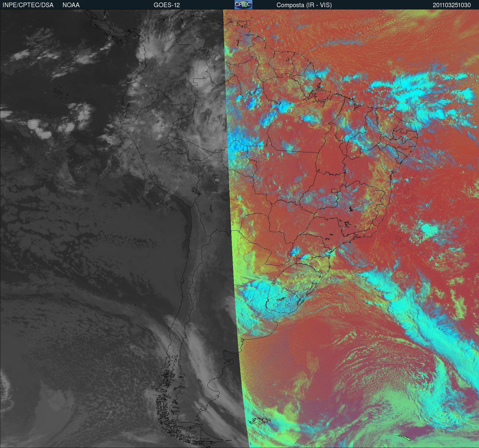Click the Composta (IR - VIS) title
Viewport: 479px width, 448px height.
(x=304, y=5)
